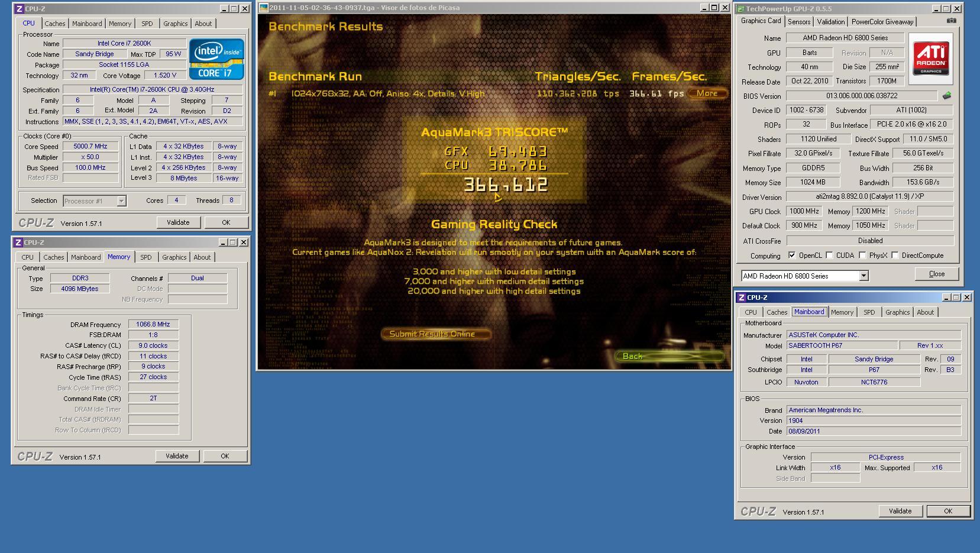The width and height of the screenshot is (980, 553).
Task: Open About tab in top-left CPU-Z window
Action: click(203, 24)
